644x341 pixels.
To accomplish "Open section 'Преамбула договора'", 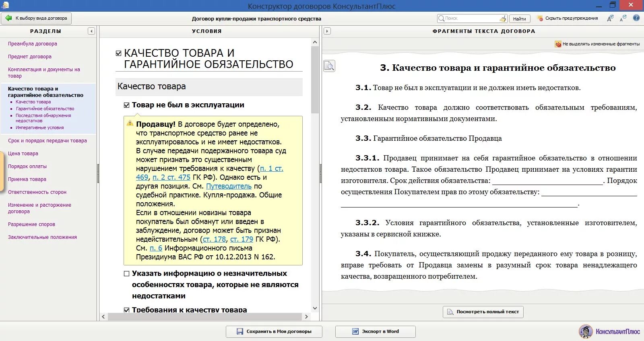I will tap(33, 44).
